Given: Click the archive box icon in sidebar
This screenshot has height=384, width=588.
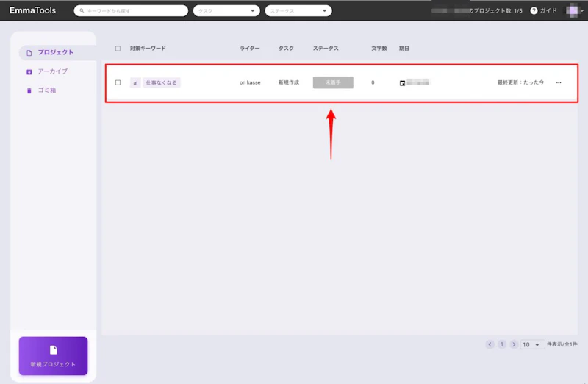Looking at the screenshot, I should coord(29,71).
